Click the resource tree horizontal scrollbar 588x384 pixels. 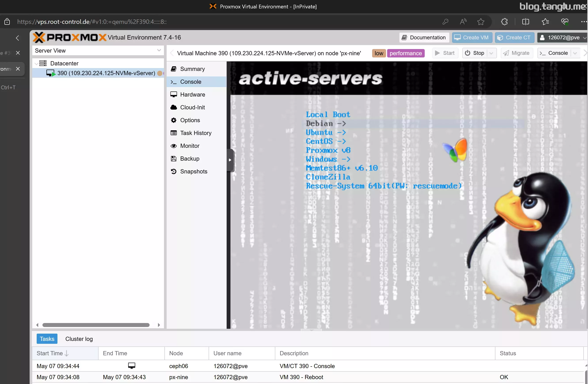coord(96,325)
